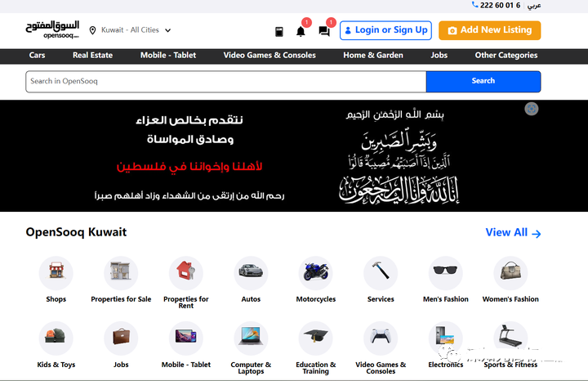
Task: Click the location pin icon
Action: pos(92,30)
